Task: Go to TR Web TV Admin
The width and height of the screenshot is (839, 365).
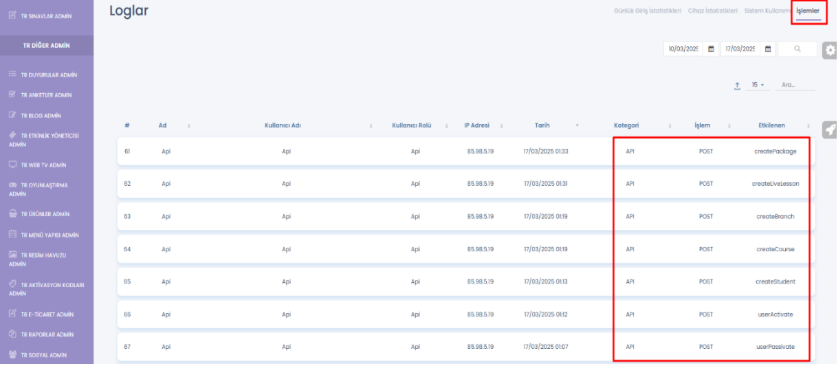Action: point(43,165)
